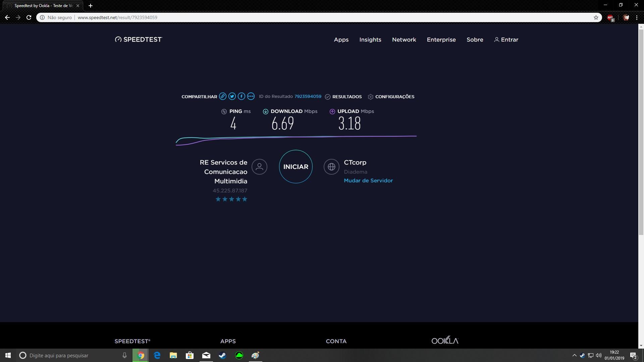The width and height of the screenshot is (644, 362).
Task: Show hidden system tray icons
Action: point(574,355)
